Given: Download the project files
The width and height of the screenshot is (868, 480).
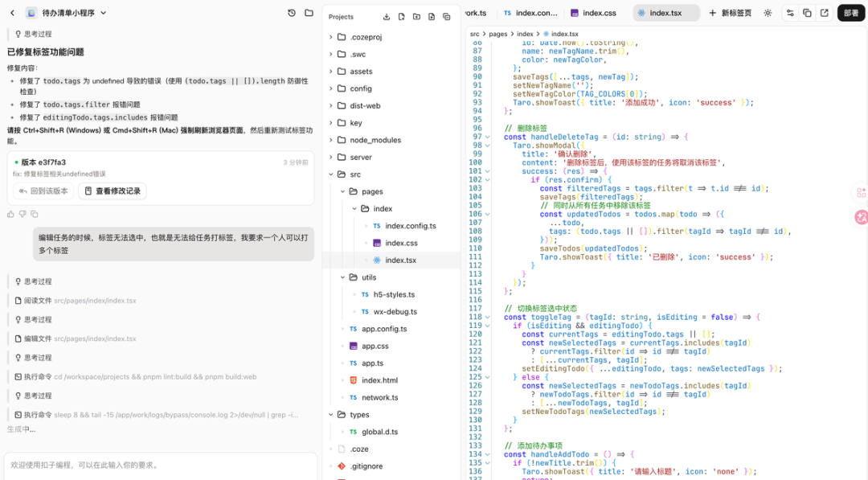Looking at the screenshot, I should pos(387,17).
